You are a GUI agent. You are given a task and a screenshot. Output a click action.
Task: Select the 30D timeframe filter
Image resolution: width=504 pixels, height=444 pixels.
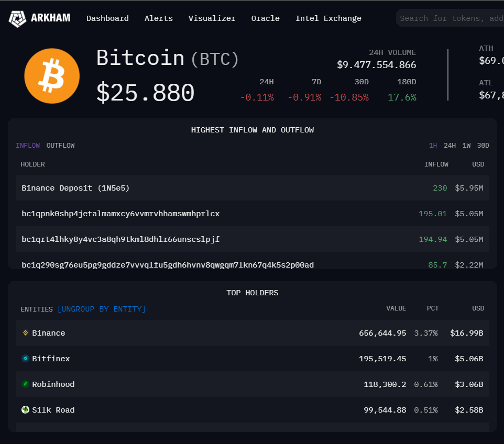click(x=483, y=146)
